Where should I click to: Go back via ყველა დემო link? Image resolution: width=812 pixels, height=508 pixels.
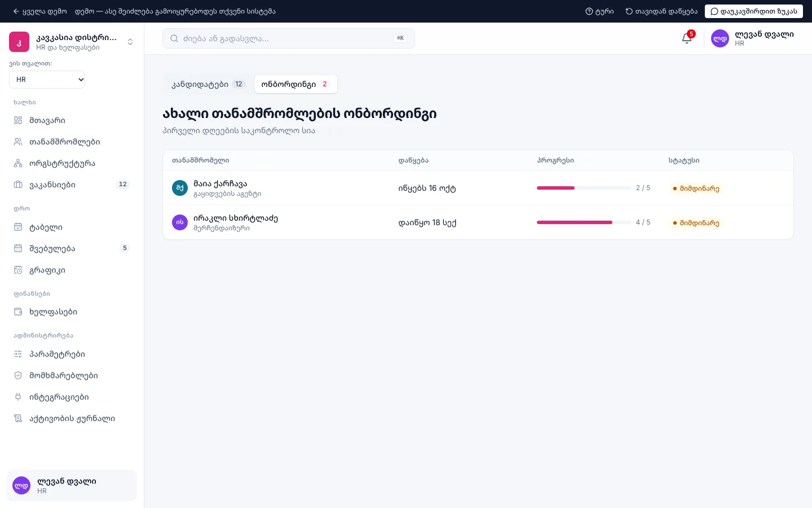39,11
